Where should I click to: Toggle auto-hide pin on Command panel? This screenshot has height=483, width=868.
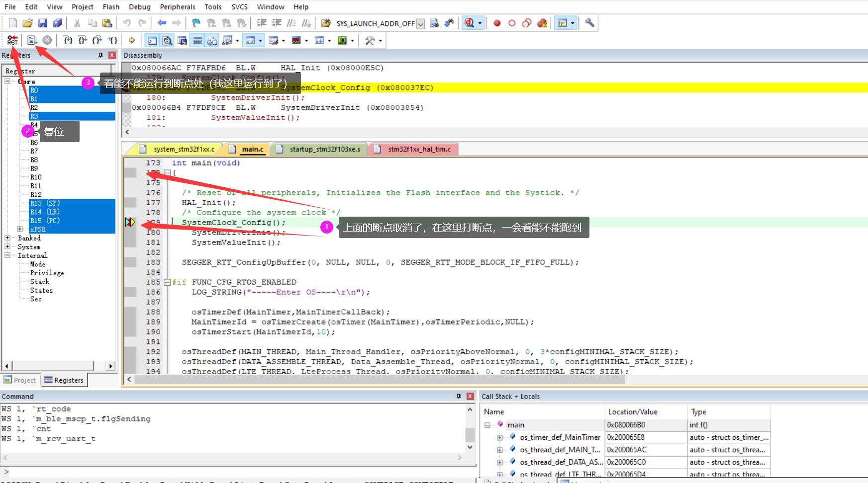point(459,396)
